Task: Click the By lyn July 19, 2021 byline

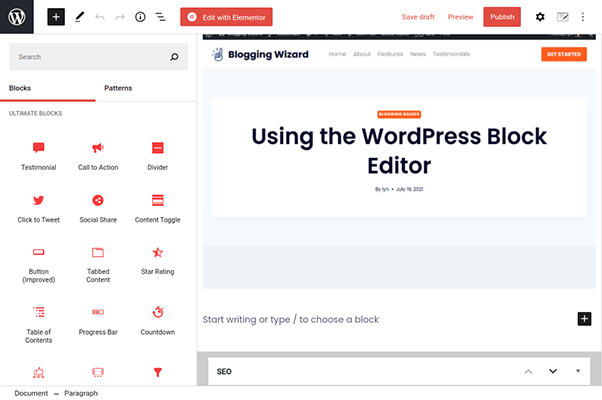Action: click(399, 189)
